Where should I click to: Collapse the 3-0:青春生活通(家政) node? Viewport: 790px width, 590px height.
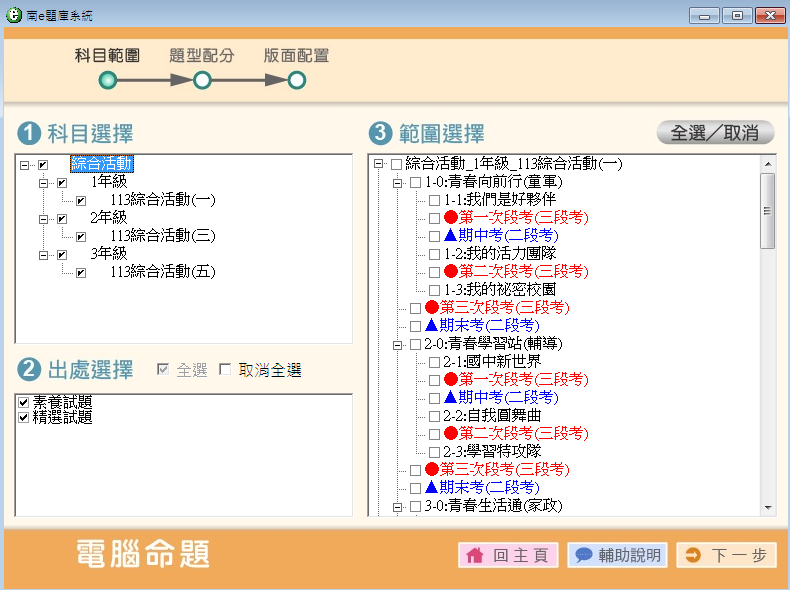coord(398,507)
